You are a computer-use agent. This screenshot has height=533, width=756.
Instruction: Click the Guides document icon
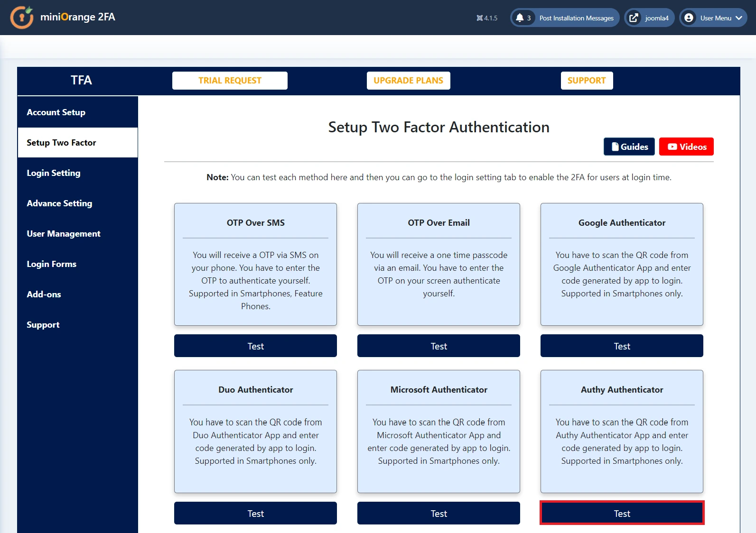click(615, 147)
